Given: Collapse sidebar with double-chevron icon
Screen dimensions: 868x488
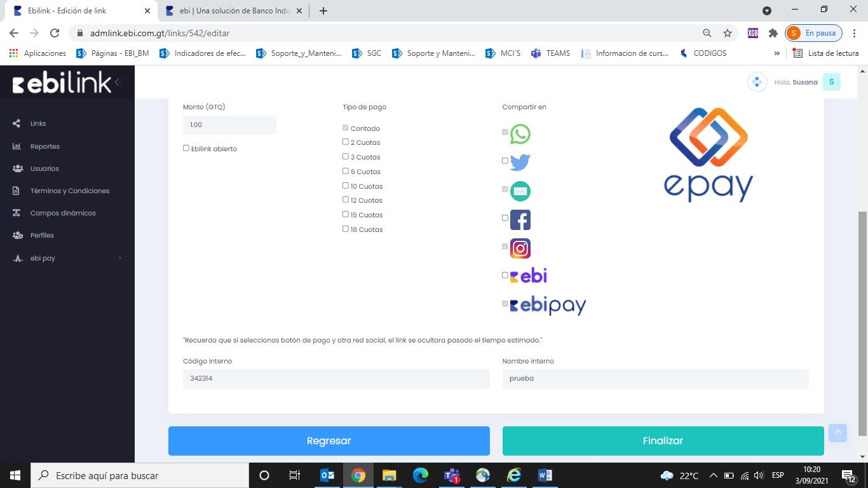Looking at the screenshot, I should point(118,82).
